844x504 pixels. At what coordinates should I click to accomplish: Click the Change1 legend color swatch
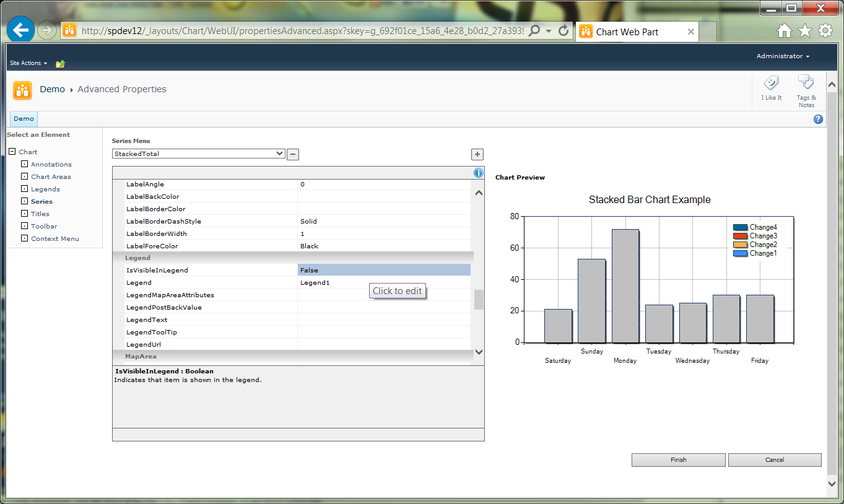[740, 253]
